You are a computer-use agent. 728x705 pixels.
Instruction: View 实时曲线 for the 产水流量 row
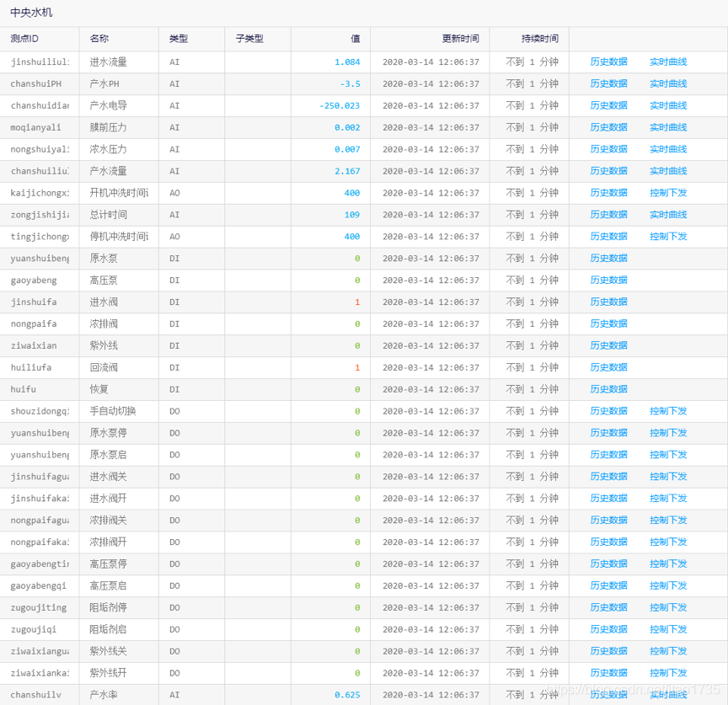(668, 171)
